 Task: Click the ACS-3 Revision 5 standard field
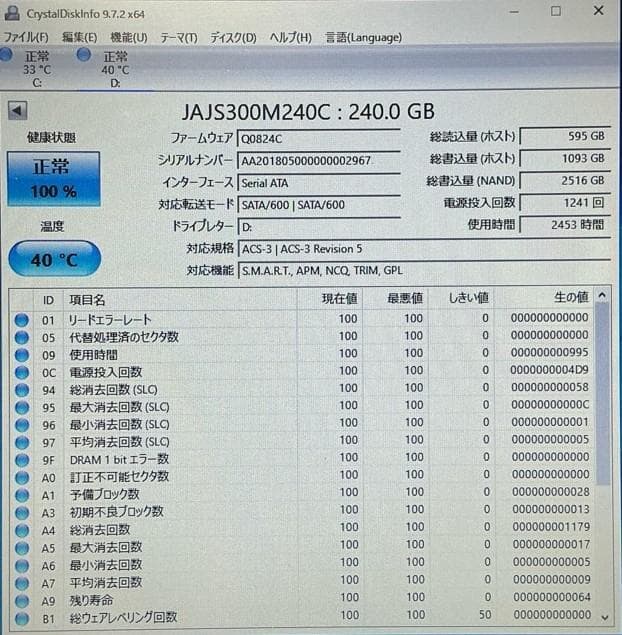click(x=424, y=249)
